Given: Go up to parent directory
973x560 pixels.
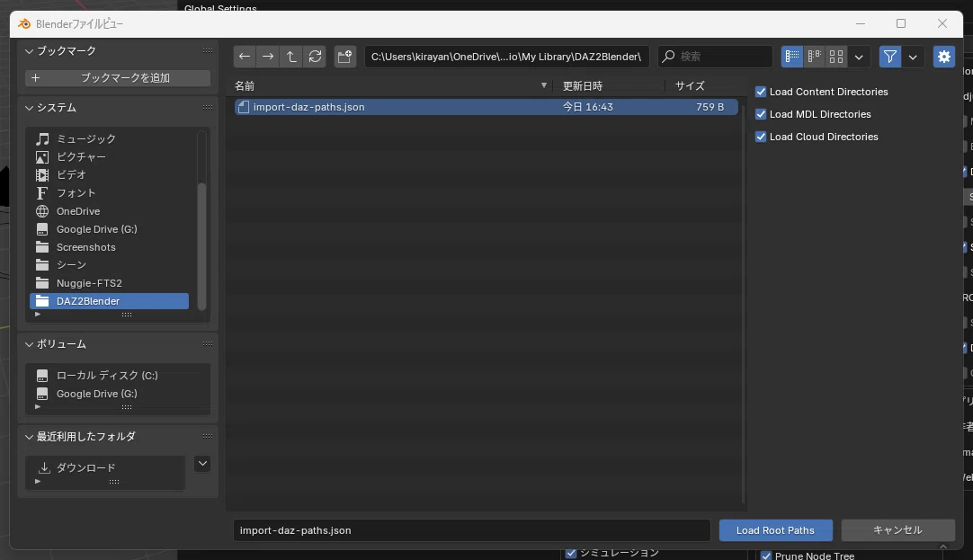Looking at the screenshot, I should tap(291, 57).
